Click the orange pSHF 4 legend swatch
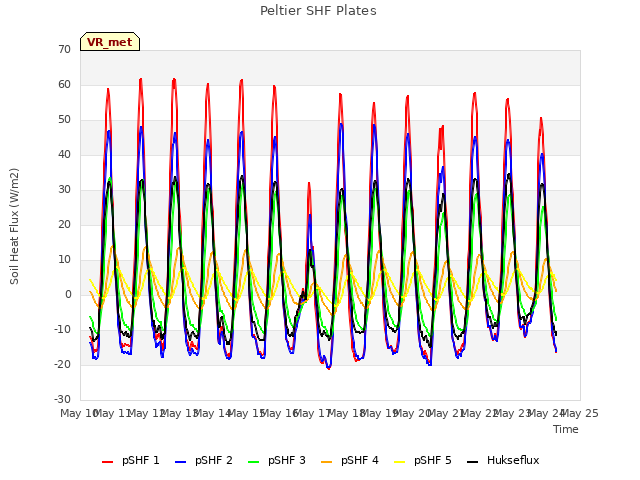 pyautogui.click(x=327, y=462)
